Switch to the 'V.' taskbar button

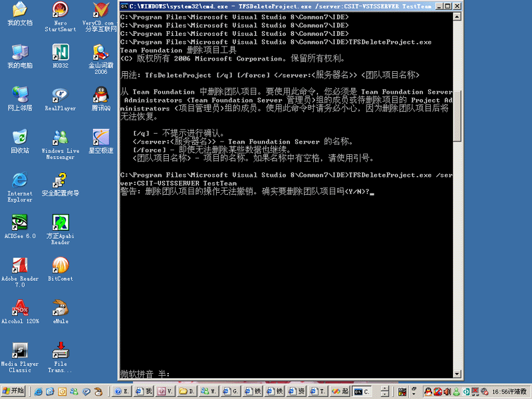[x=165, y=391]
